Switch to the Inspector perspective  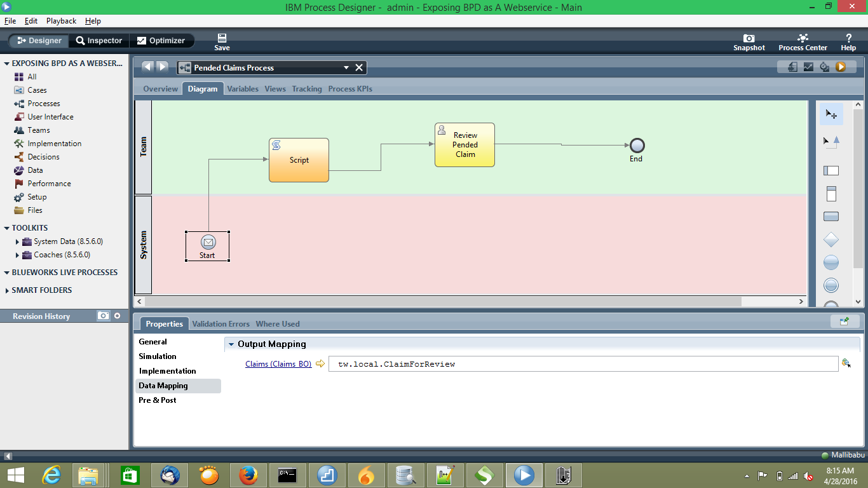98,40
